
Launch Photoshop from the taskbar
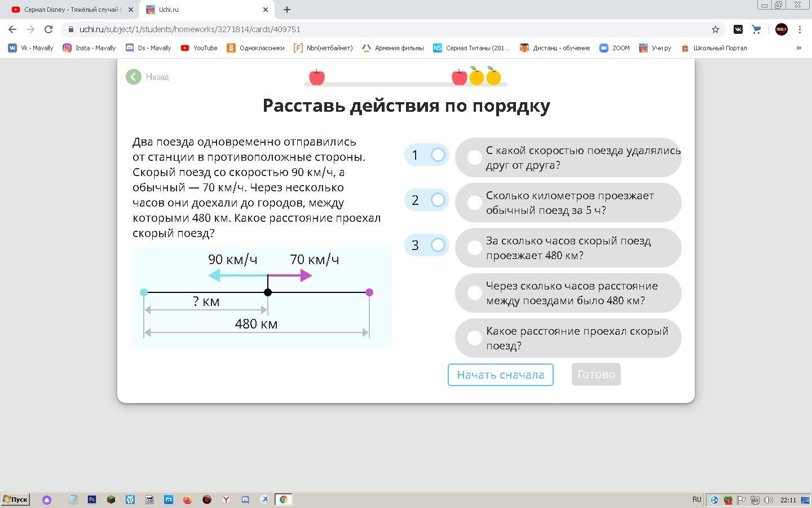[x=92, y=500]
